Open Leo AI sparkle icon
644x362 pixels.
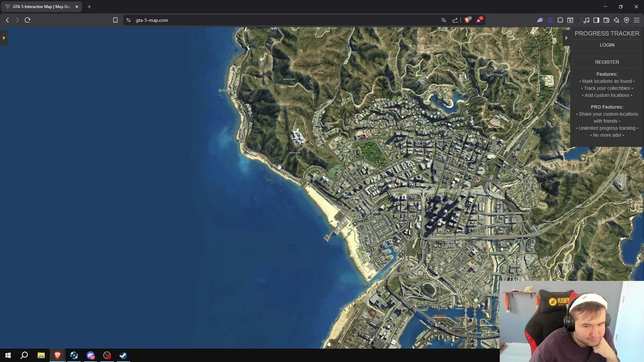[616, 20]
